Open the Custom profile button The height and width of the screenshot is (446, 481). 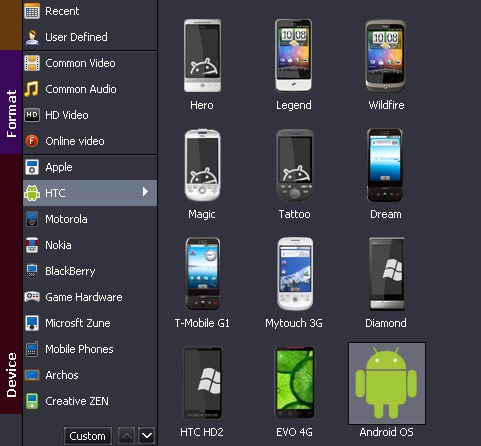pos(88,436)
